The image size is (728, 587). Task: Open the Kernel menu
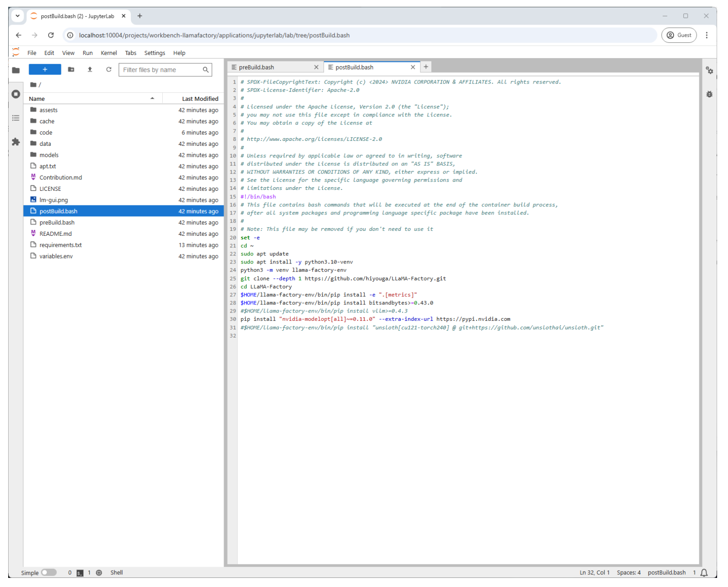click(109, 53)
